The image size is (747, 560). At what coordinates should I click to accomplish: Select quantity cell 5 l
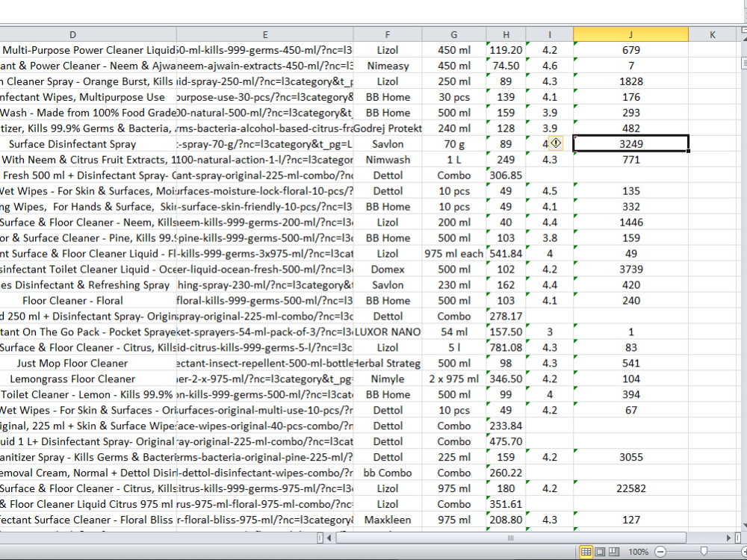[x=453, y=348]
